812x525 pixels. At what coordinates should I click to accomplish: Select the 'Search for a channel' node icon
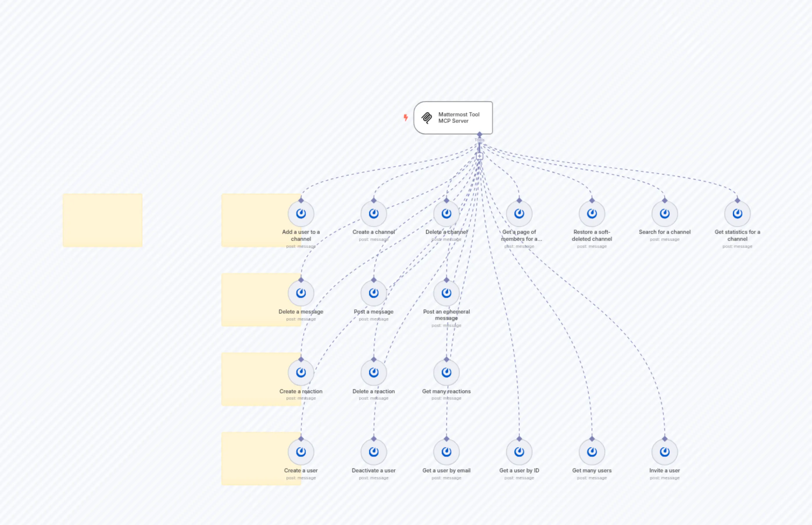pyautogui.click(x=664, y=213)
